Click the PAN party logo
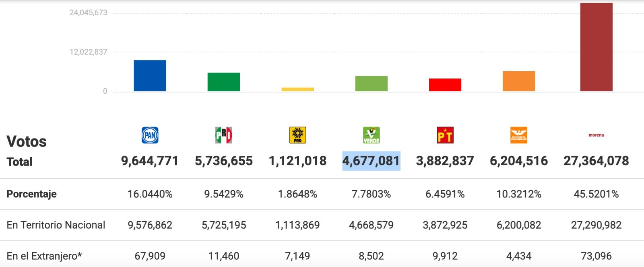 point(150,135)
